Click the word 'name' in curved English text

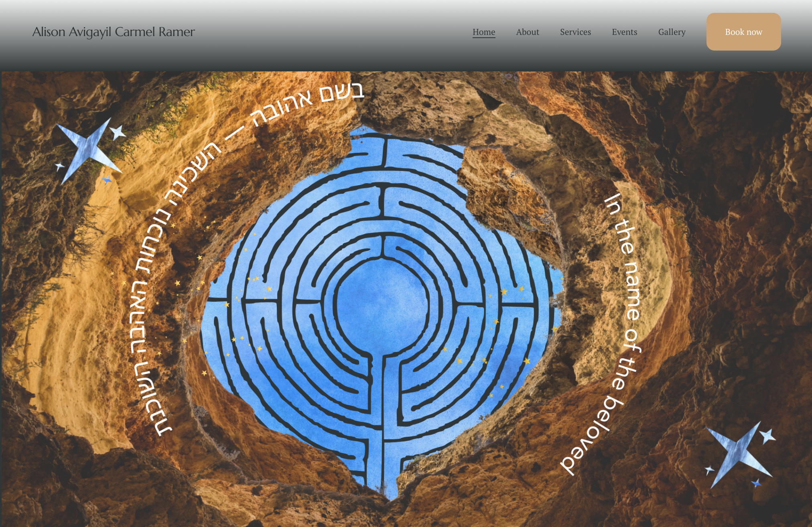coord(633,291)
